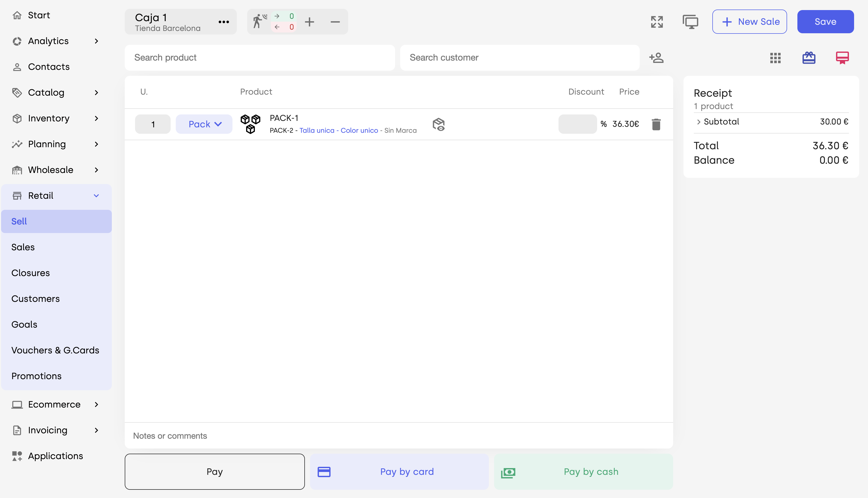Click the Ecommerce laptop icon
Image resolution: width=868 pixels, height=498 pixels.
pos(17,405)
